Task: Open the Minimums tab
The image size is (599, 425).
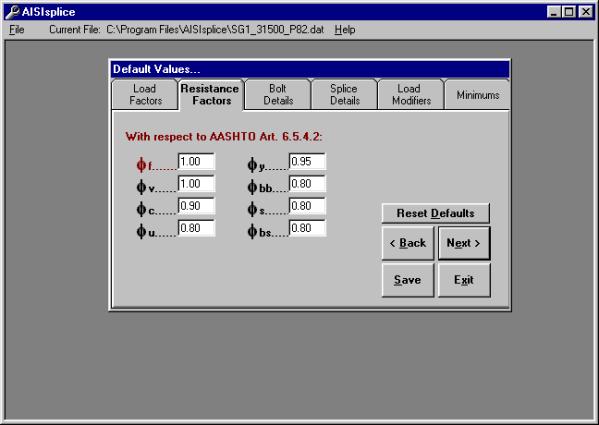Action: [477, 95]
